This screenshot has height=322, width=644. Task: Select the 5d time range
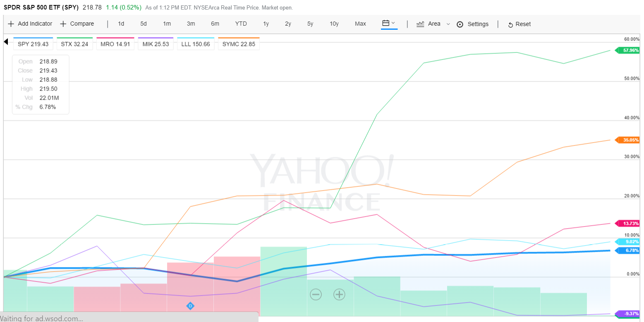(144, 24)
